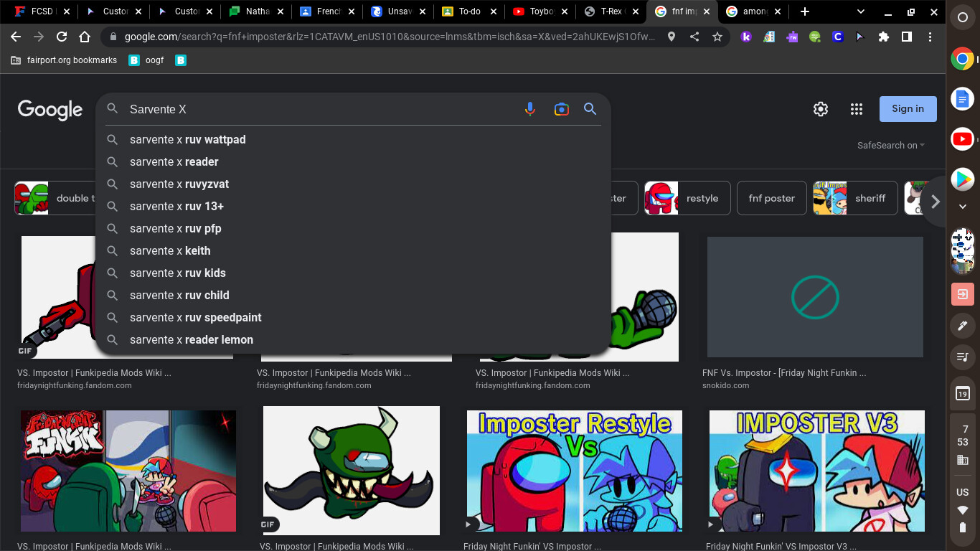The width and height of the screenshot is (980, 551).
Task: Click the Sign in button
Action: click(x=908, y=109)
